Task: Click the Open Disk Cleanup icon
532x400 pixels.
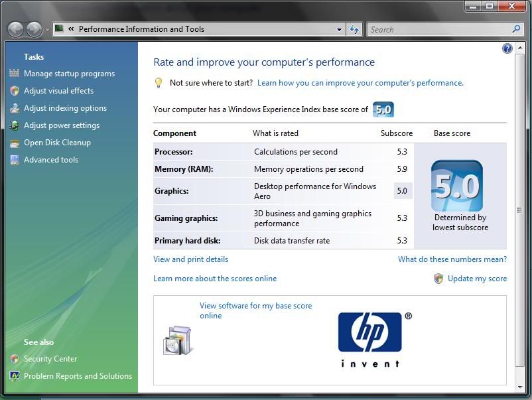Action: point(14,143)
